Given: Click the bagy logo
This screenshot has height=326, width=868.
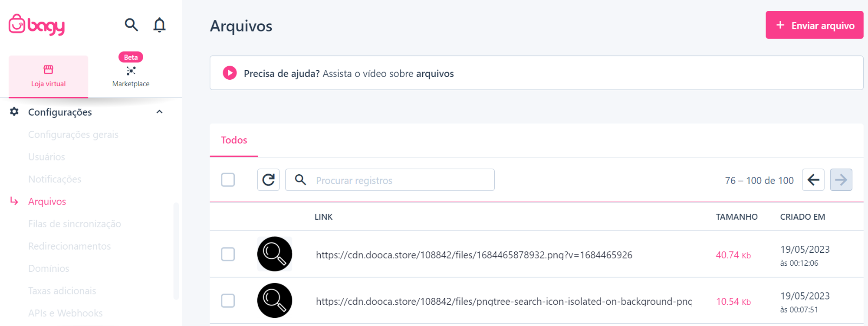Looking at the screenshot, I should 37,25.
